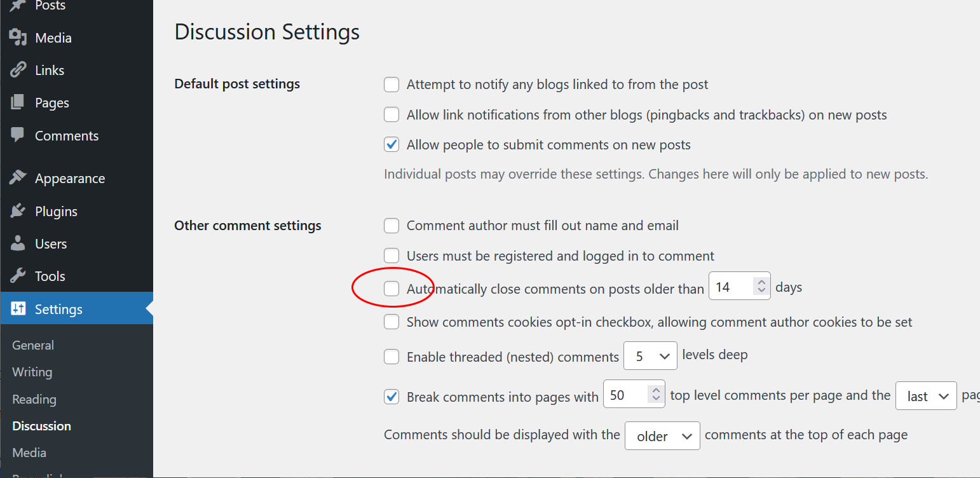Open the 'older' comments order dropdown

(x=662, y=436)
